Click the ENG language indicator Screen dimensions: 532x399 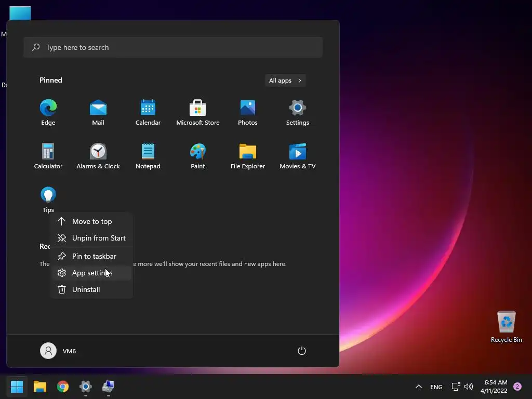point(436,387)
